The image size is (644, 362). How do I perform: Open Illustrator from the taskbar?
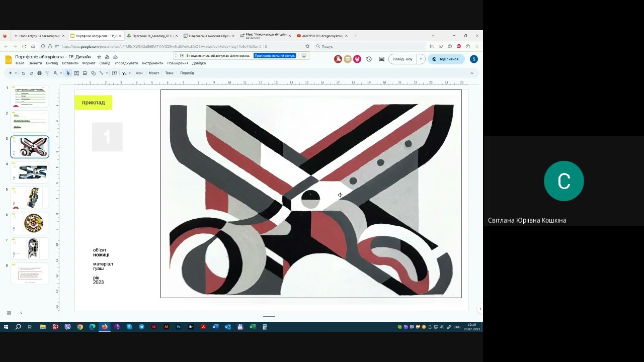coord(166,327)
